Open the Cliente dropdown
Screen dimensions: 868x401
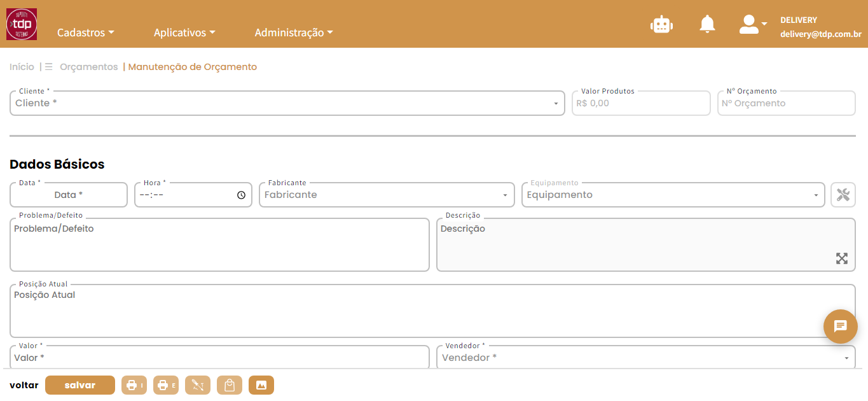pos(287,103)
